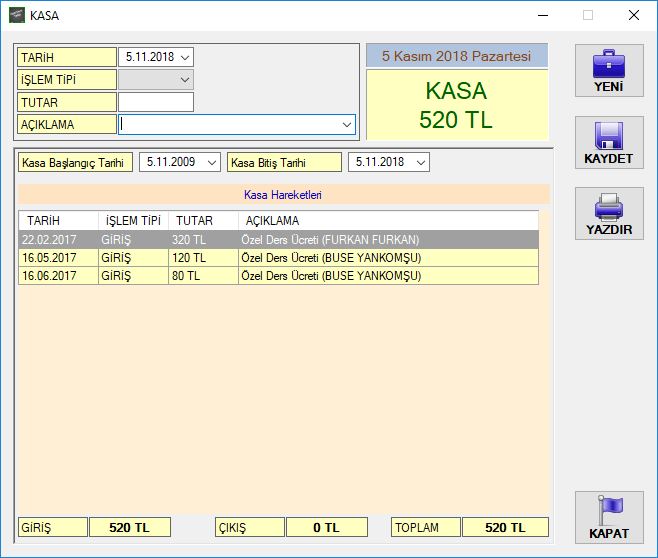Click the TARİH column header in table

(58, 221)
